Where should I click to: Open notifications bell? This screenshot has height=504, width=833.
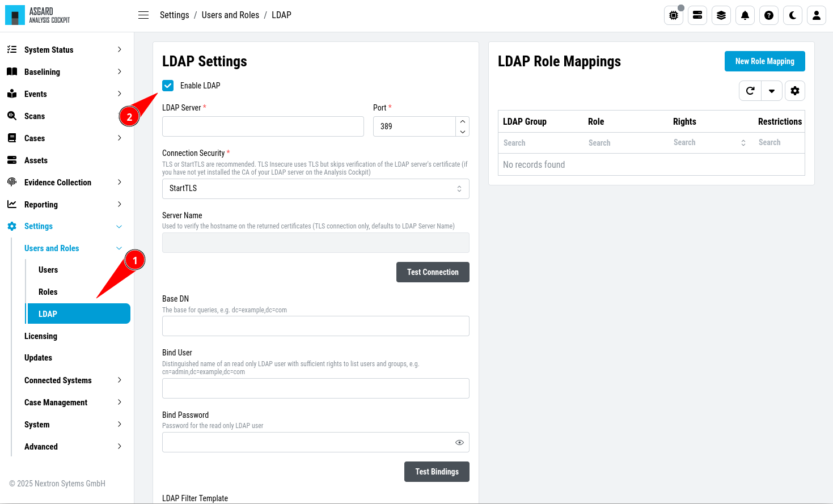[x=745, y=15]
